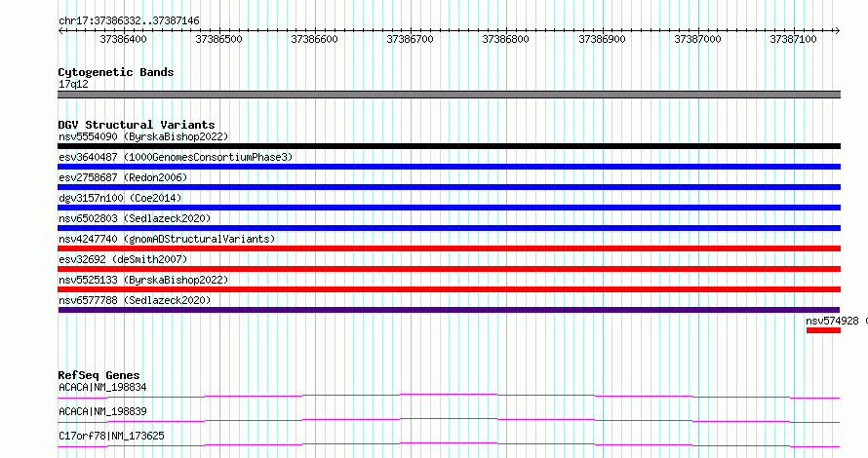Click the nsv4247740 gnomAD red bar
The image size is (868, 458).
click(x=449, y=248)
